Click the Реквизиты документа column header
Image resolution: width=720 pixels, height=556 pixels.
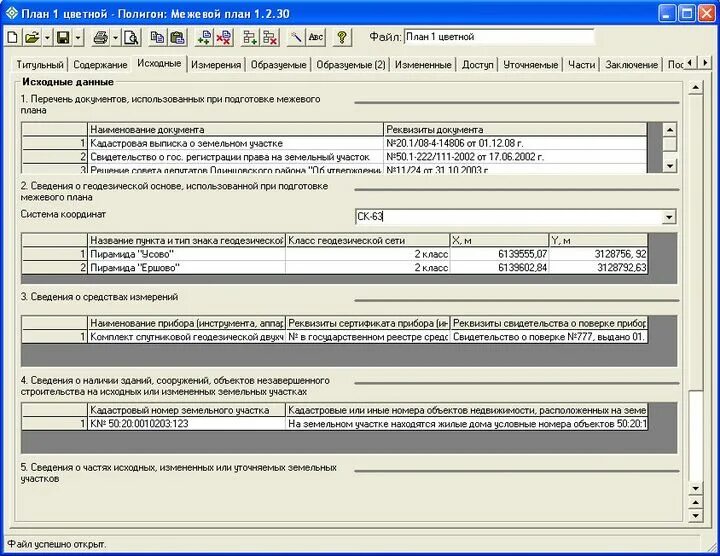(x=515, y=130)
